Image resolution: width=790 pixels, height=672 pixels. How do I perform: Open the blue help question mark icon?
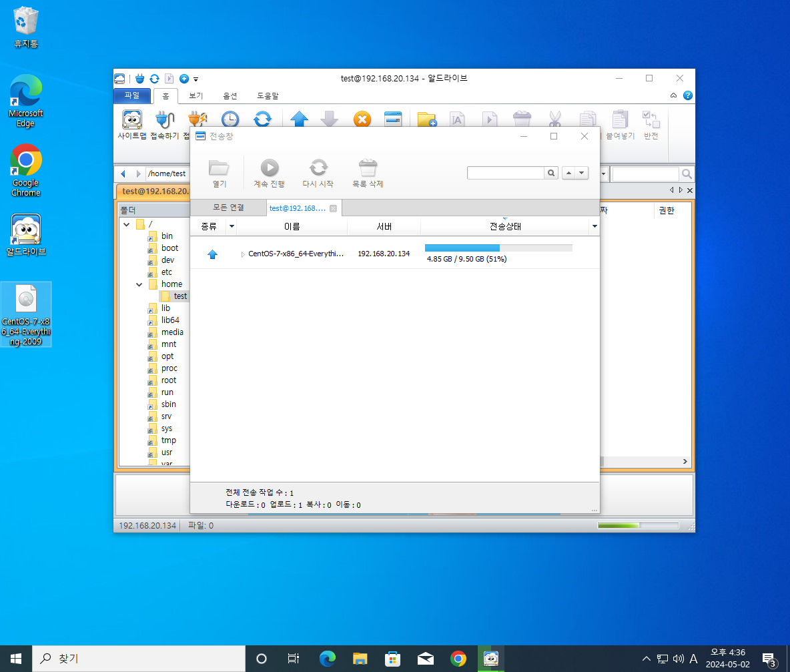[688, 95]
